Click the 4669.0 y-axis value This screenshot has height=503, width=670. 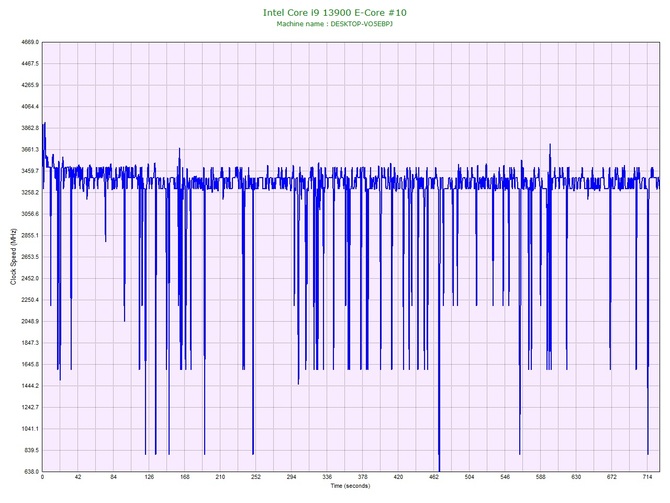pos(30,42)
